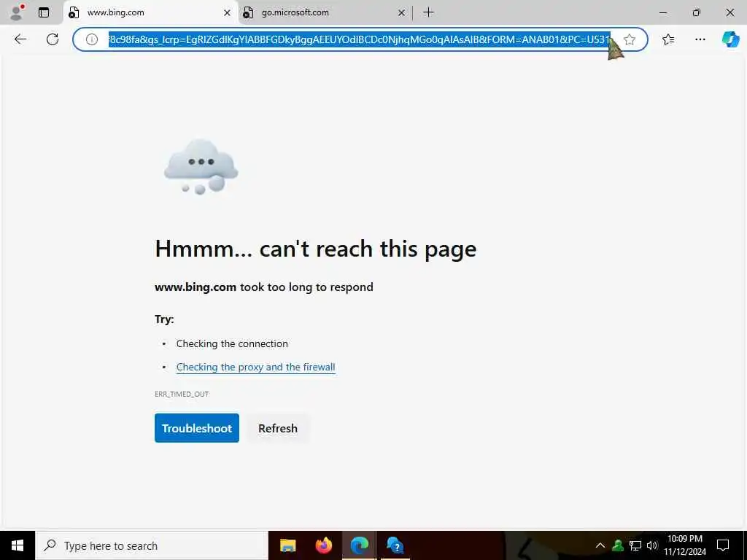View site information icon in address bar
Screen dimensions: 747x560
coord(91,39)
